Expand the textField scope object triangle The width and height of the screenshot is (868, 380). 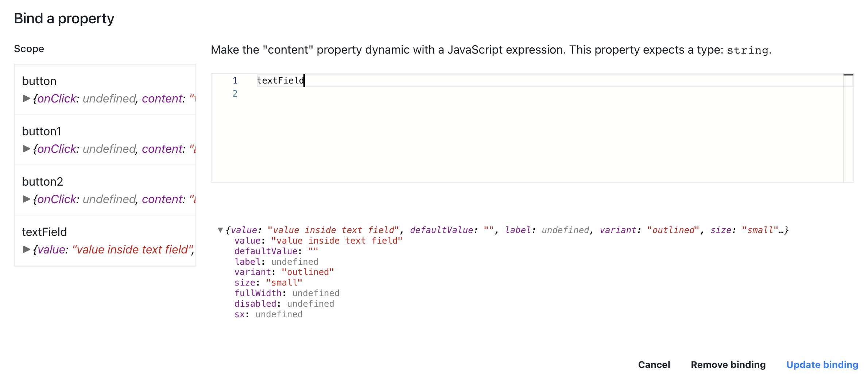[x=26, y=249]
